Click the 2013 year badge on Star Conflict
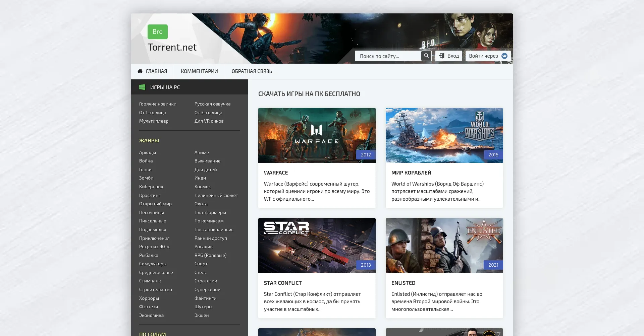The width and height of the screenshot is (644, 336). tap(366, 265)
